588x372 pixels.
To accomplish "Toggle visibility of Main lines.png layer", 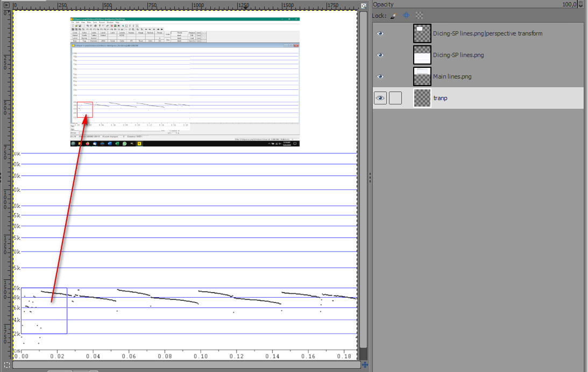I will click(x=380, y=76).
